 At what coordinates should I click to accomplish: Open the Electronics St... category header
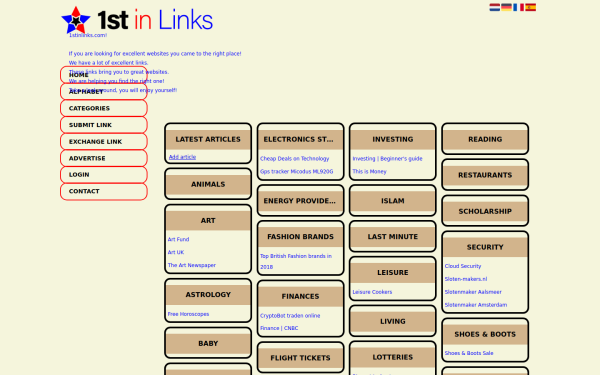[300, 139]
